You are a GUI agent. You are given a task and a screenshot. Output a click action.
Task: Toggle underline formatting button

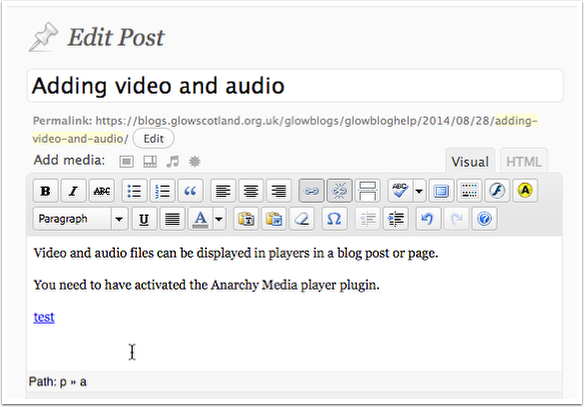coord(144,219)
